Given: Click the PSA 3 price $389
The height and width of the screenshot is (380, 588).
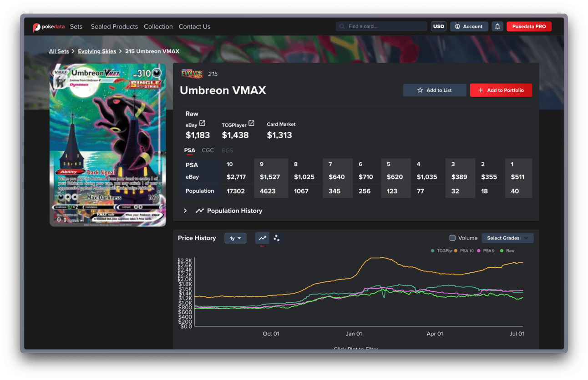Looking at the screenshot, I should [459, 177].
